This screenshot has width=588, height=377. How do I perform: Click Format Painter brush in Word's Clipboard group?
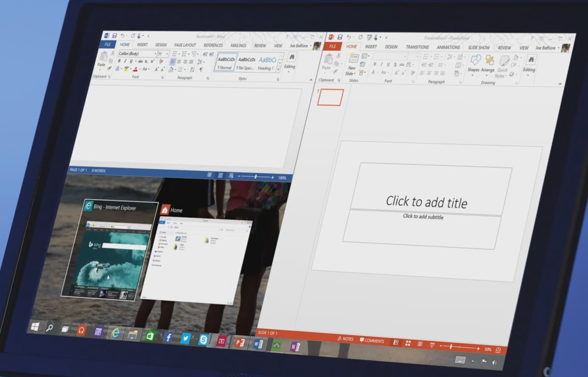pos(109,68)
